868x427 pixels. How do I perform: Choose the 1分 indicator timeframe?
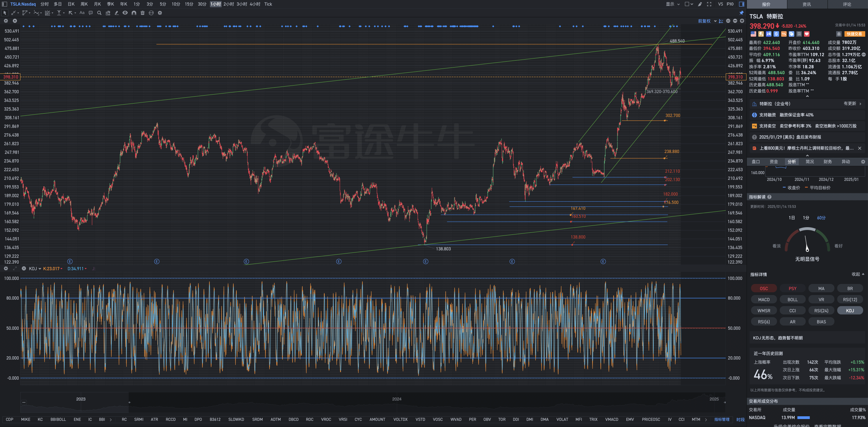tap(806, 218)
